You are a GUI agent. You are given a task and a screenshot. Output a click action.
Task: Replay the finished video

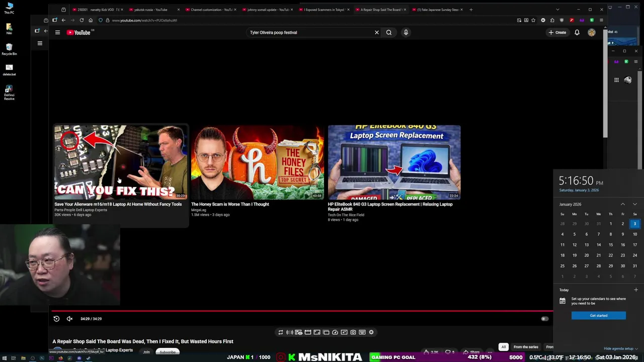[x=56, y=319]
